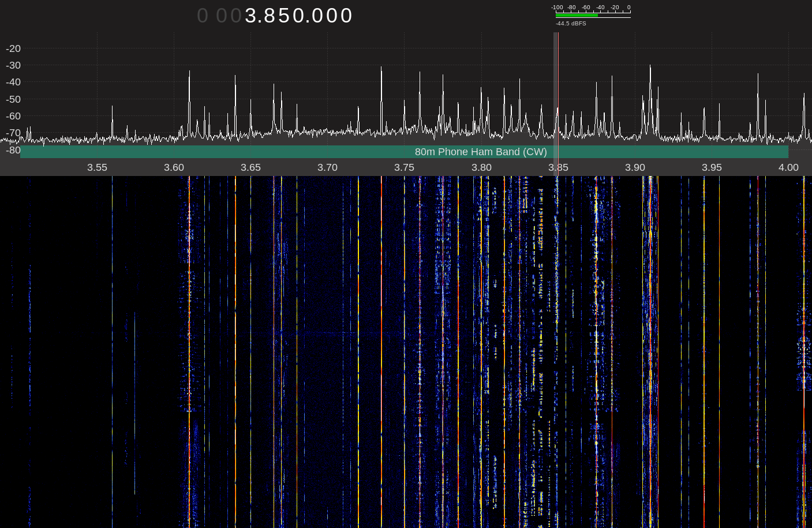Click the 3.80 frequency axis label
Image resolution: width=812 pixels, height=528 pixels.
[x=481, y=167]
